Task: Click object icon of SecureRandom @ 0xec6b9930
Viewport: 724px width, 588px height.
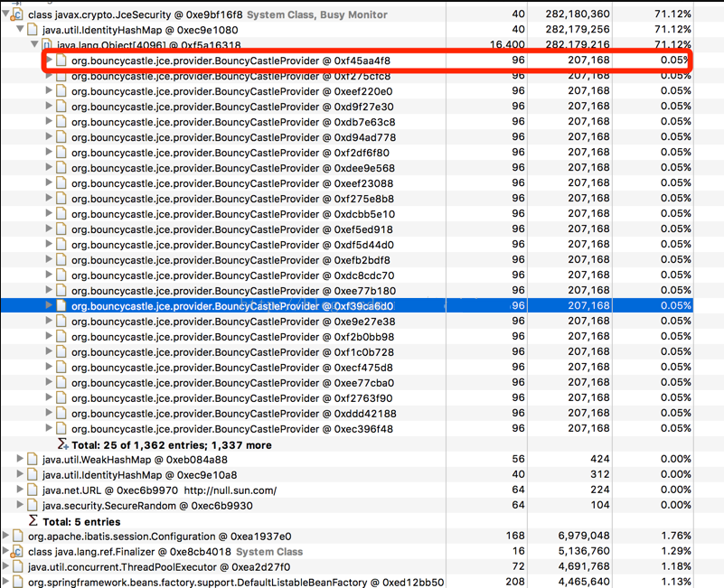Action: coord(33,505)
